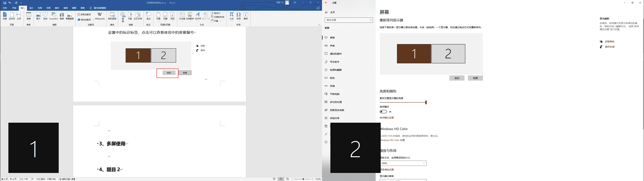644x181 pixels.
Task: Open the text scaling 100% dropdown in Settings
Action: click(403, 163)
